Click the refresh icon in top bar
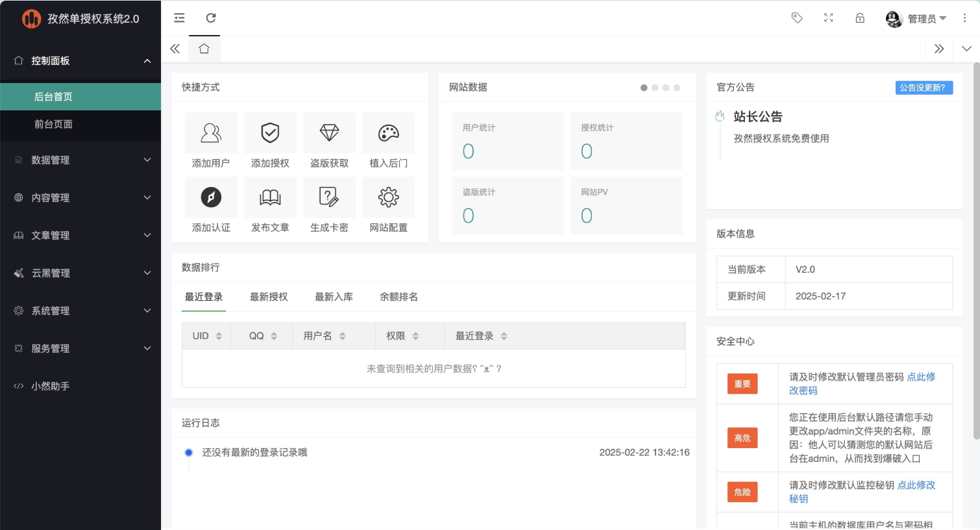The image size is (980, 530). (211, 18)
